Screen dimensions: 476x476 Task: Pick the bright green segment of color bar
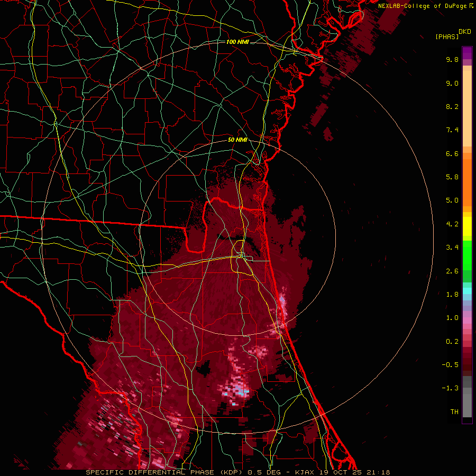[467, 255]
